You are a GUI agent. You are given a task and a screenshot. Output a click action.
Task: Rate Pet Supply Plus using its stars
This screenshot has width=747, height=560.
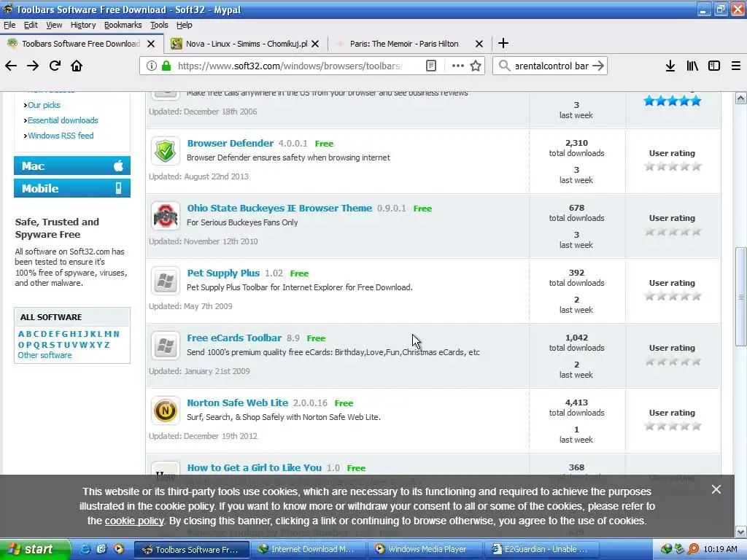(x=672, y=296)
